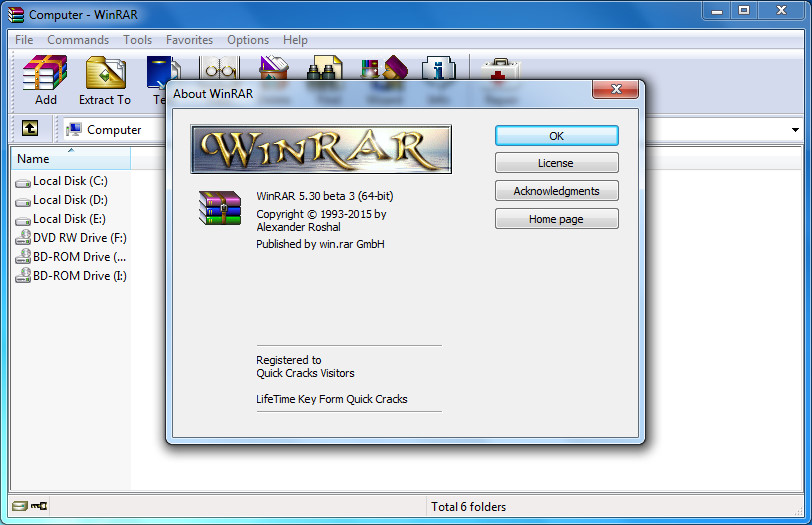Click the books icon in About dialog
The width and height of the screenshot is (812, 525).
[220, 208]
